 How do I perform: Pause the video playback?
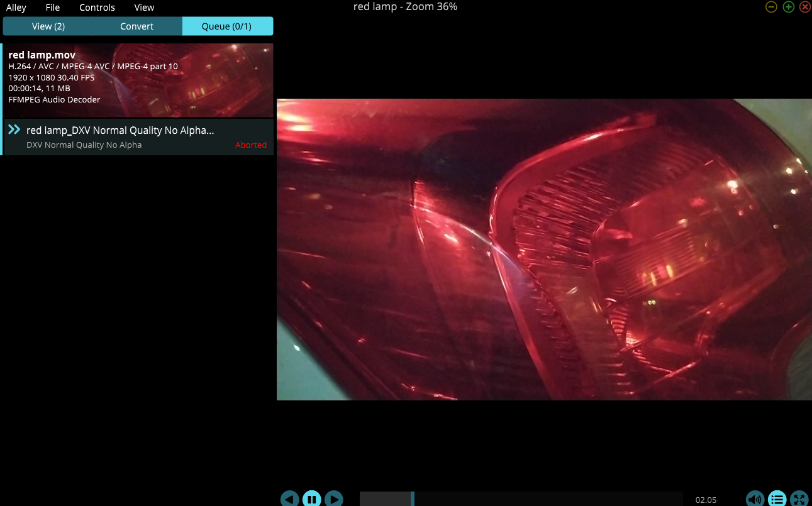[311, 499]
